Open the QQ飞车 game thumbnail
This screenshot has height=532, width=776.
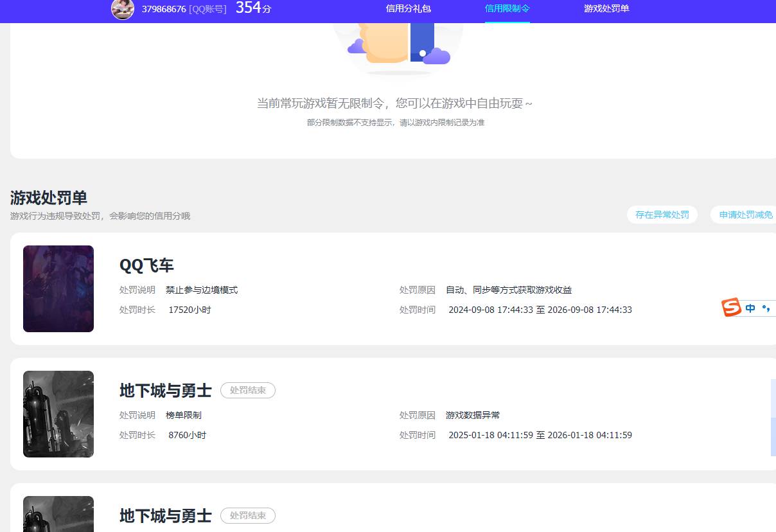tap(58, 288)
